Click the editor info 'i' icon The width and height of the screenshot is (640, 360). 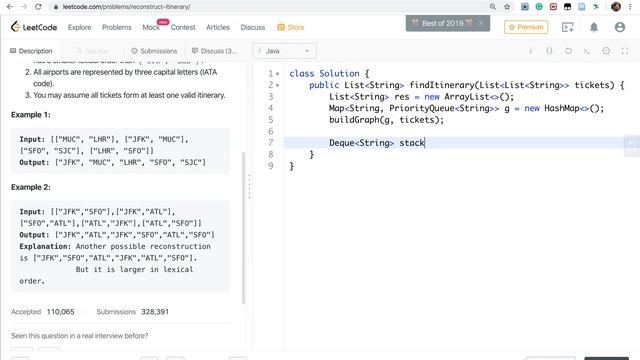pos(531,51)
